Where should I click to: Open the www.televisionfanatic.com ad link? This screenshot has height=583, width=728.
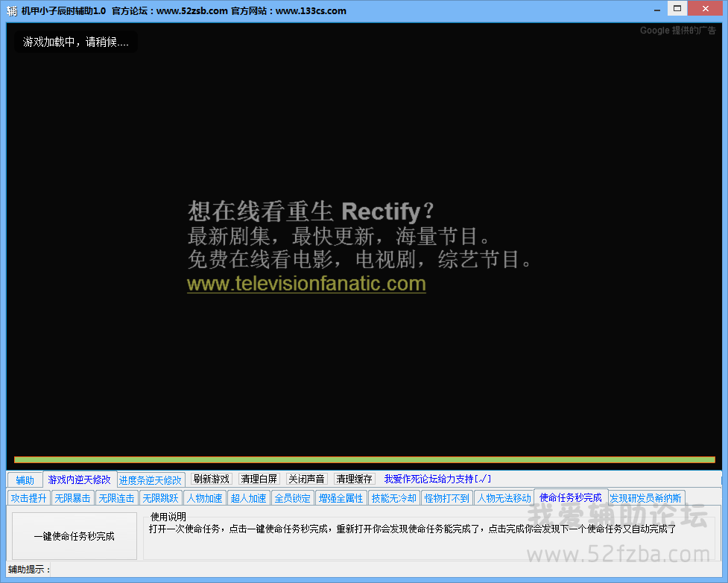pos(306,284)
